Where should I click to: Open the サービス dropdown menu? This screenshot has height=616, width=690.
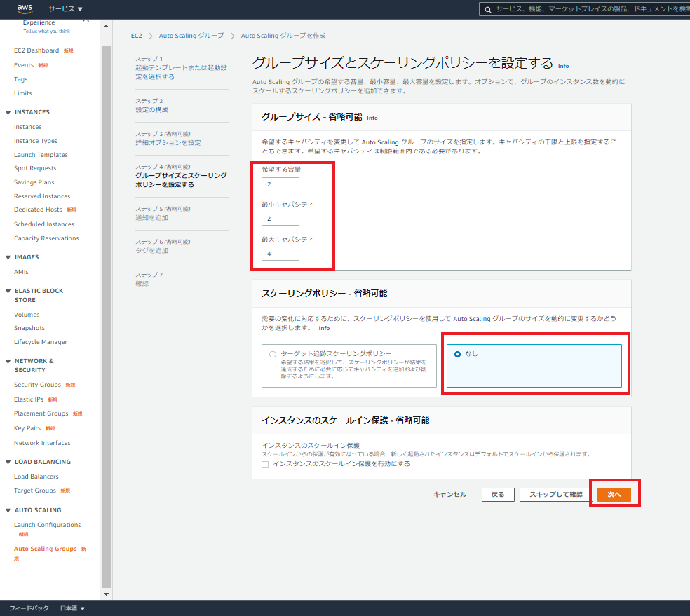(65, 9)
